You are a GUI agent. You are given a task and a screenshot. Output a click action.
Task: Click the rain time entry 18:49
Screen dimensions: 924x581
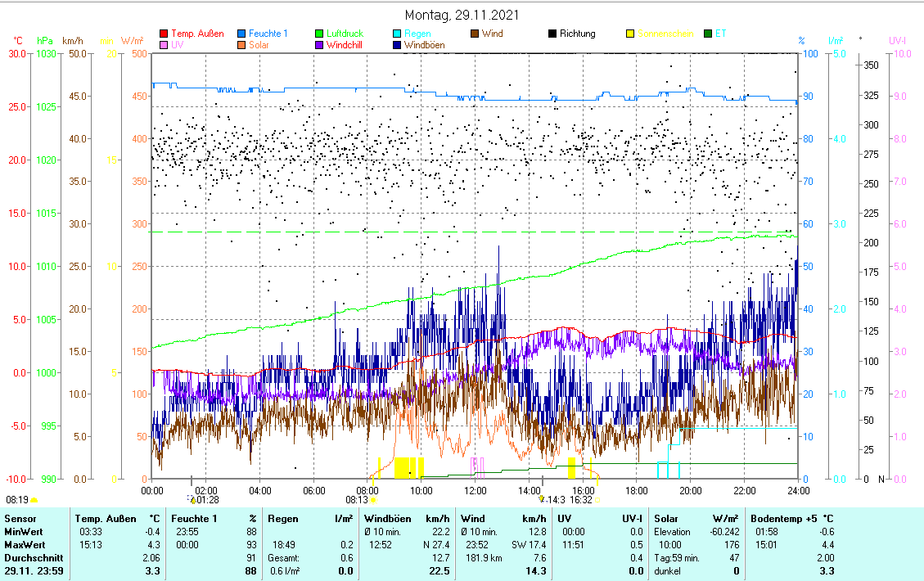[283, 544]
